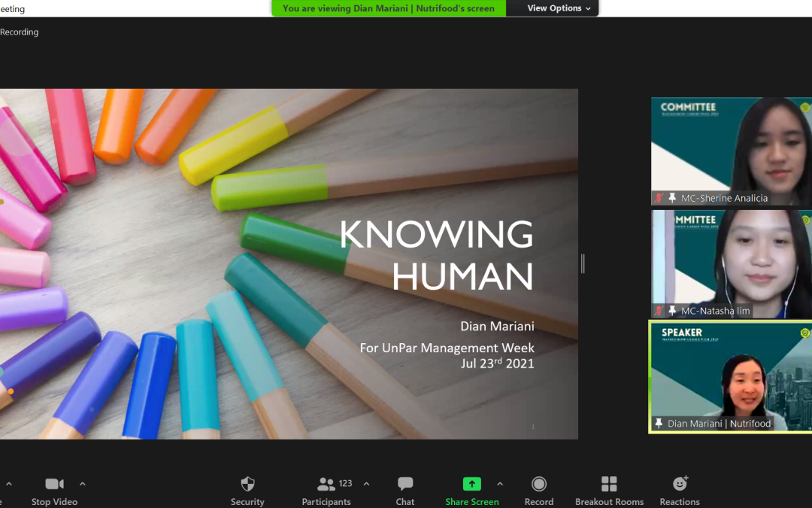Screen dimensions: 812x508
Task: Click the green Share Screen icon
Action: tap(471, 484)
